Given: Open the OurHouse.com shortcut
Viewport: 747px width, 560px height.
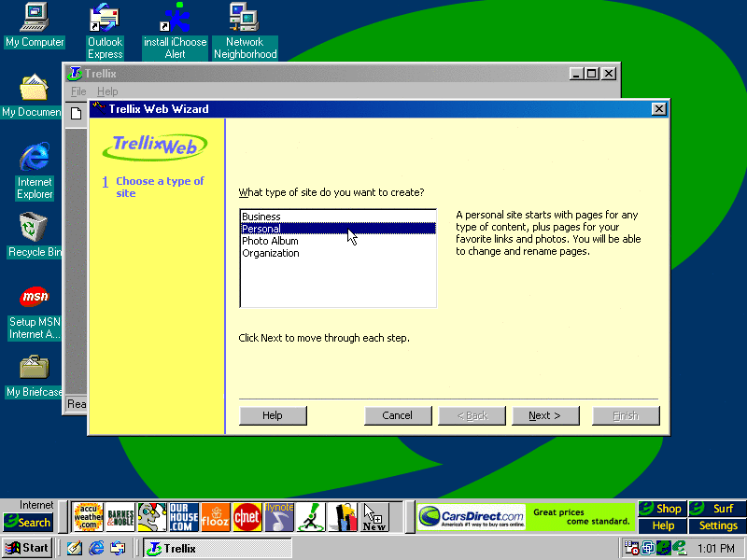Looking at the screenshot, I should pos(184,517).
